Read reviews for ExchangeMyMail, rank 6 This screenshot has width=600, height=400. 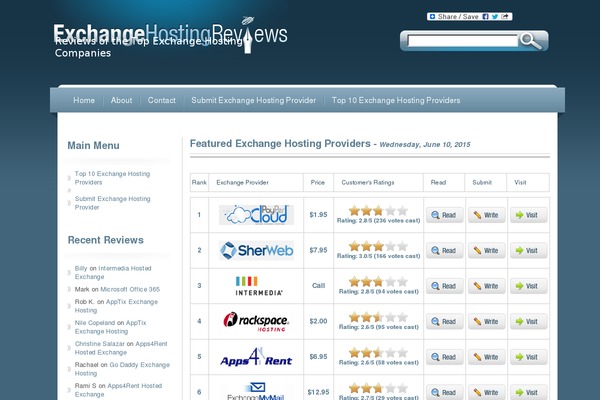coord(445,392)
